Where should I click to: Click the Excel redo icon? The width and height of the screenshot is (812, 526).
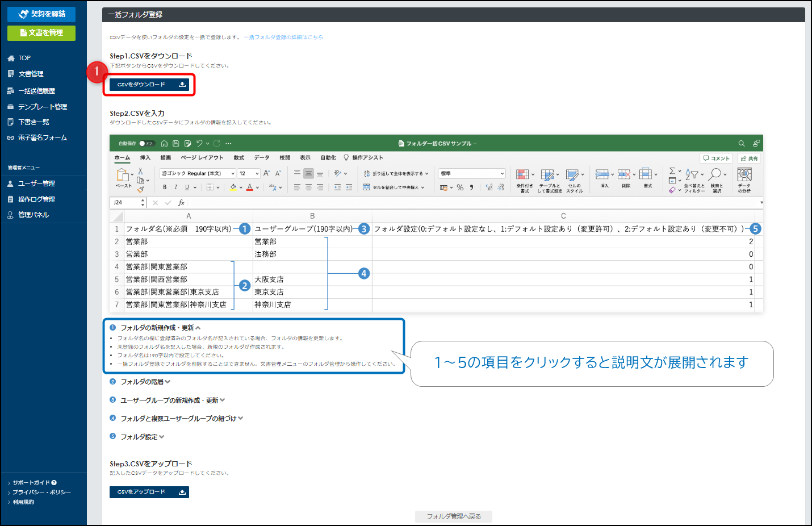pos(217,143)
